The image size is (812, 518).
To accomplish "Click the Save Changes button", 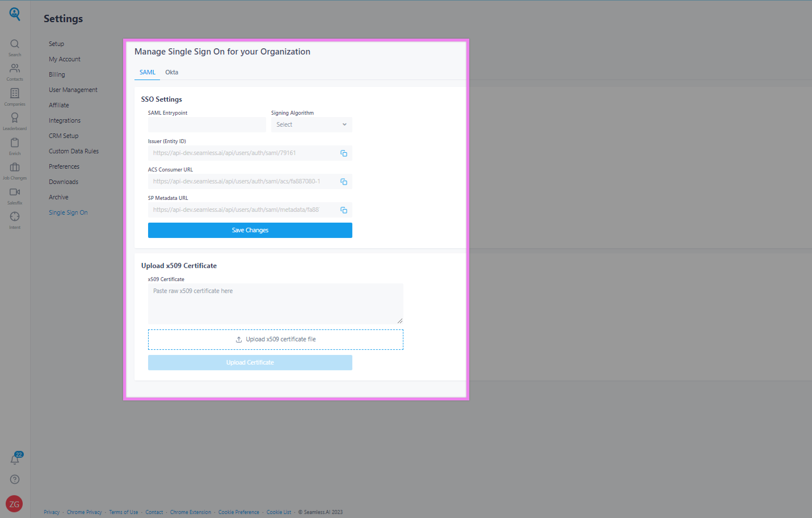I will tap(250, 231).
